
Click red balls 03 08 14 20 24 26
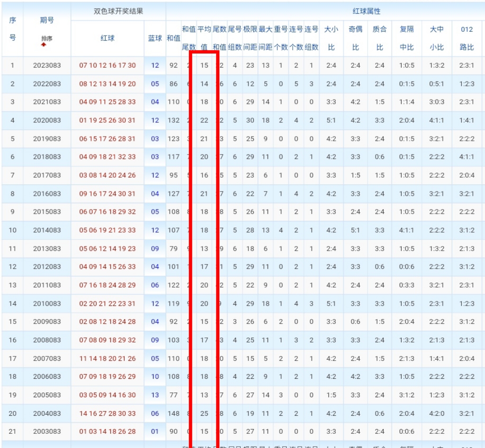point(108,175)
